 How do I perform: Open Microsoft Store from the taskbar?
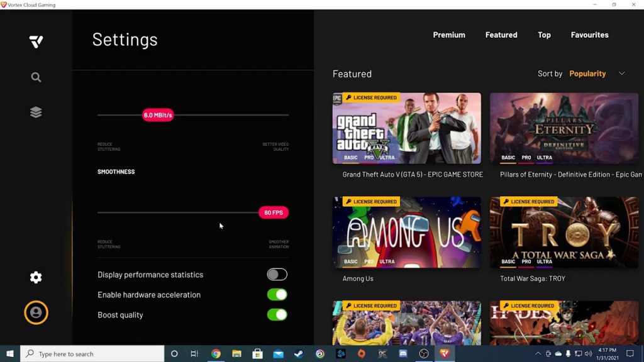257,354
